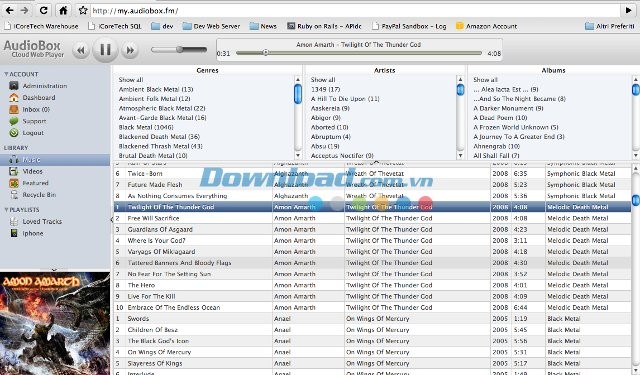Image resolution: width=640 pixels, height=375 pixels.
Task: Click the address bar URL field
Action: pyautogui.click(x=355, y=11)
